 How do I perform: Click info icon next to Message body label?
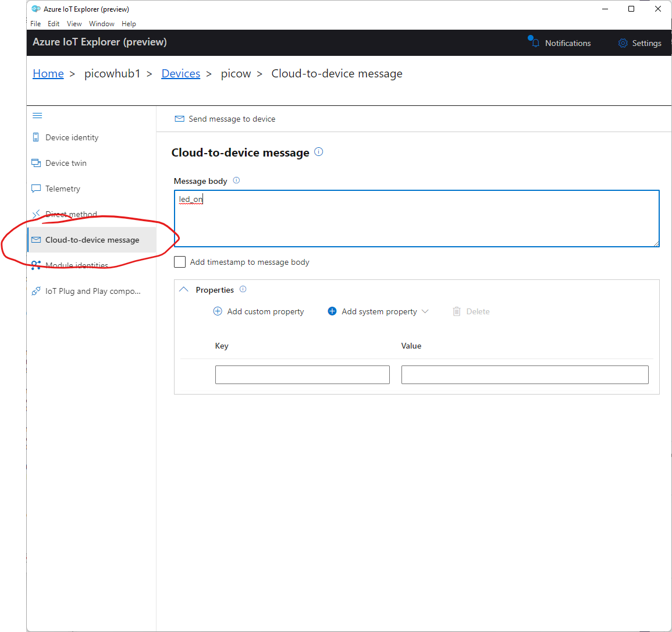(x=236, y=180)
